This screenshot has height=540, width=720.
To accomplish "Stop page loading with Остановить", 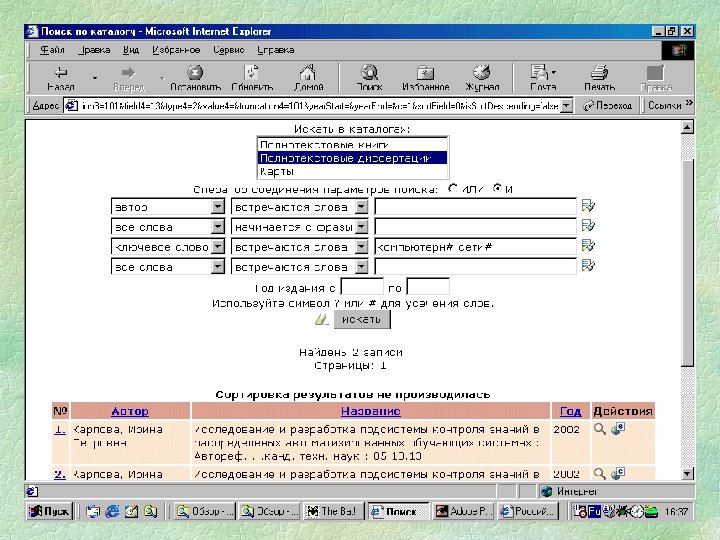I will pos(195,78).
